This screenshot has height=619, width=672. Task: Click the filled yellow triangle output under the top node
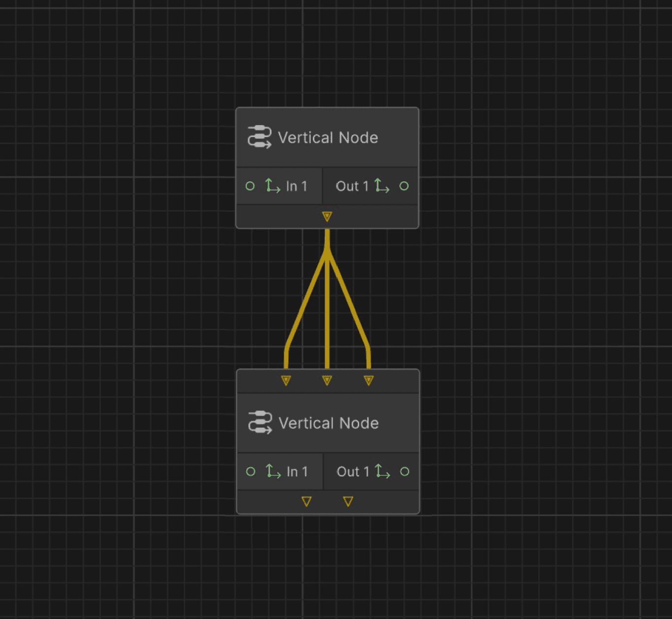pos(327,216)
